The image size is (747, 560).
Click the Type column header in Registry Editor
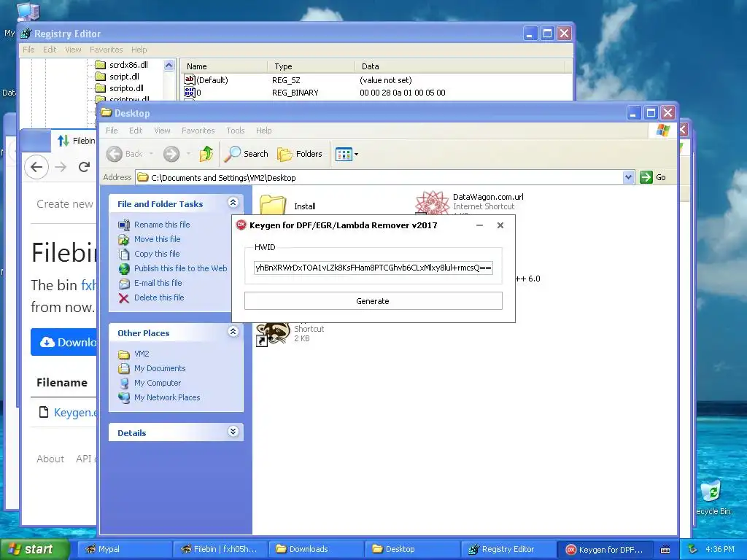[x=311, y=66]
